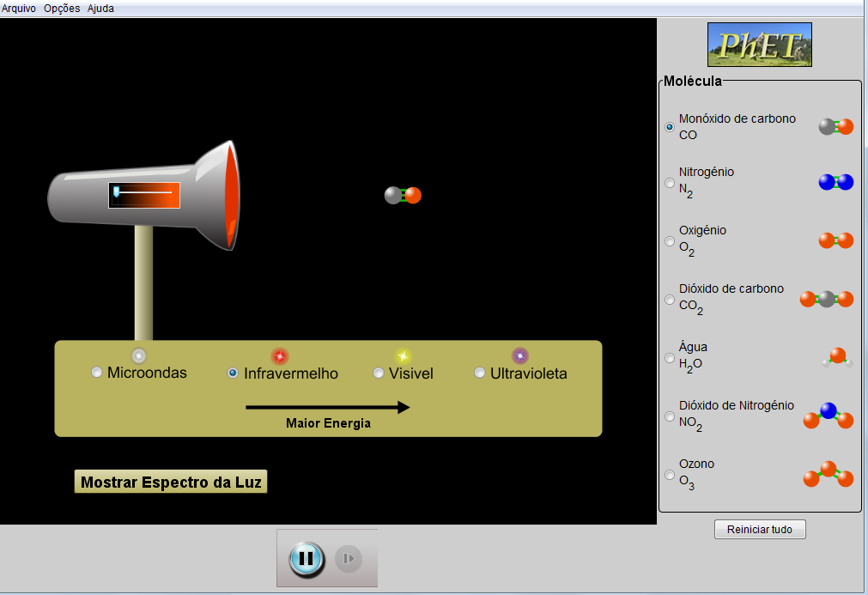Screen dimensions: 868x595
Task: Select Microondas radiation option
Action: (x=97, y=373)
